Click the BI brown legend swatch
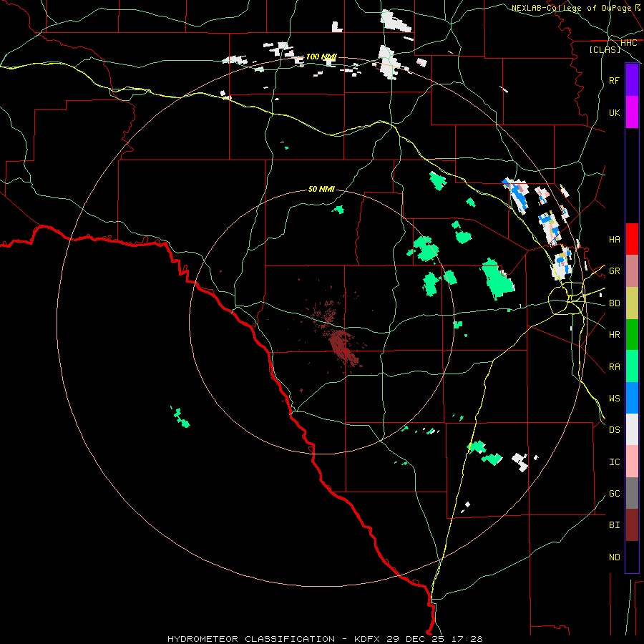The image size is (644, 644). 632,525
